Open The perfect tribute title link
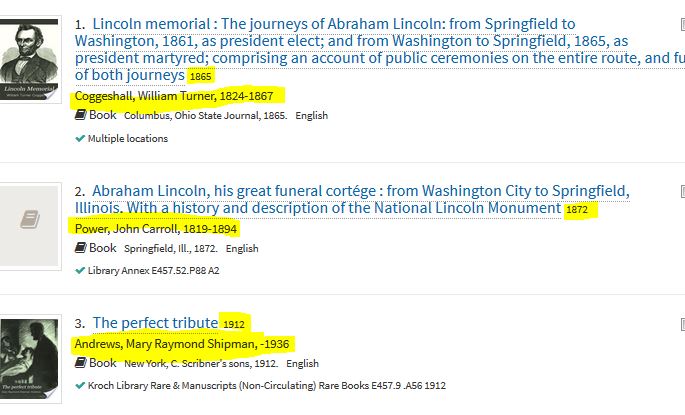 pos(155,323)
